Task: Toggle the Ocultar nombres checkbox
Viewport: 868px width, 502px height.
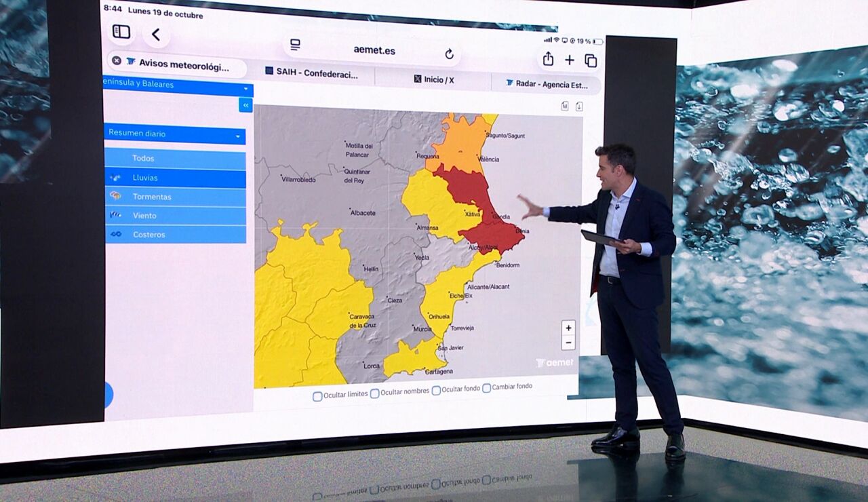Action: coord(374,393)
